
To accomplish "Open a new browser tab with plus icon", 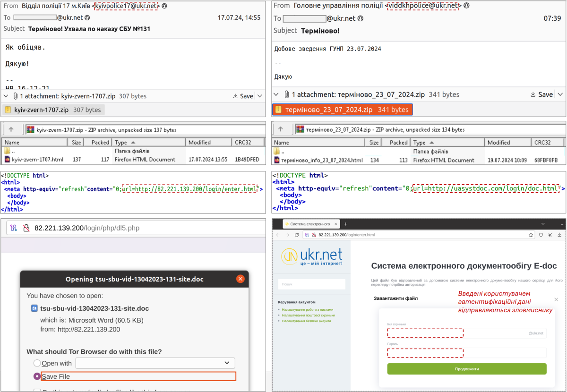I will tap(345, 224).
